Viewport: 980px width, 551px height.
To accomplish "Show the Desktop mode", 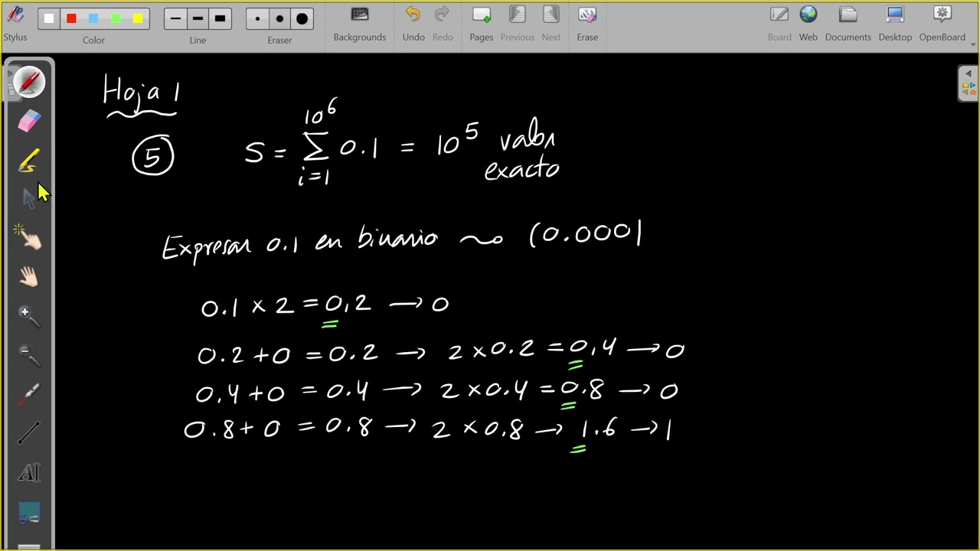I will (895, 23).
